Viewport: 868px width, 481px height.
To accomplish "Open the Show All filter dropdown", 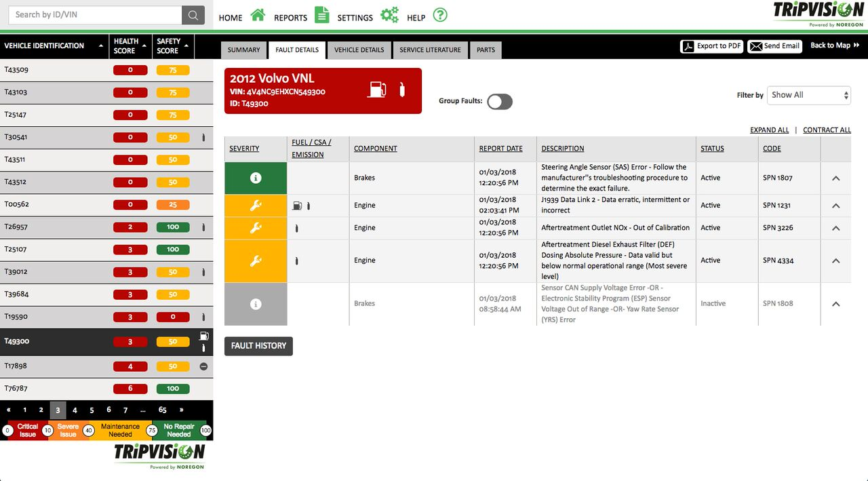I will tap(809, 95).
